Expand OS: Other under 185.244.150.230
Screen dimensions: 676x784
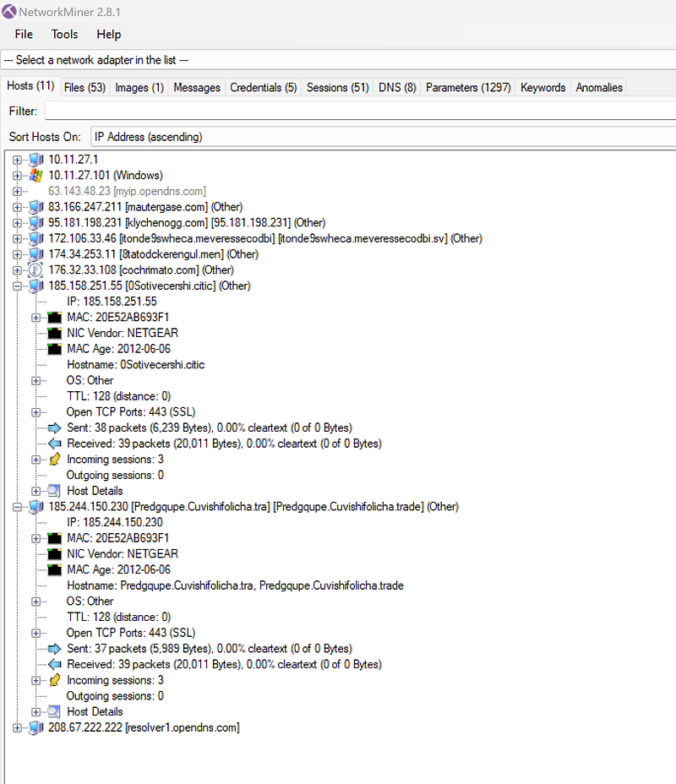click(x=36, y=602)
